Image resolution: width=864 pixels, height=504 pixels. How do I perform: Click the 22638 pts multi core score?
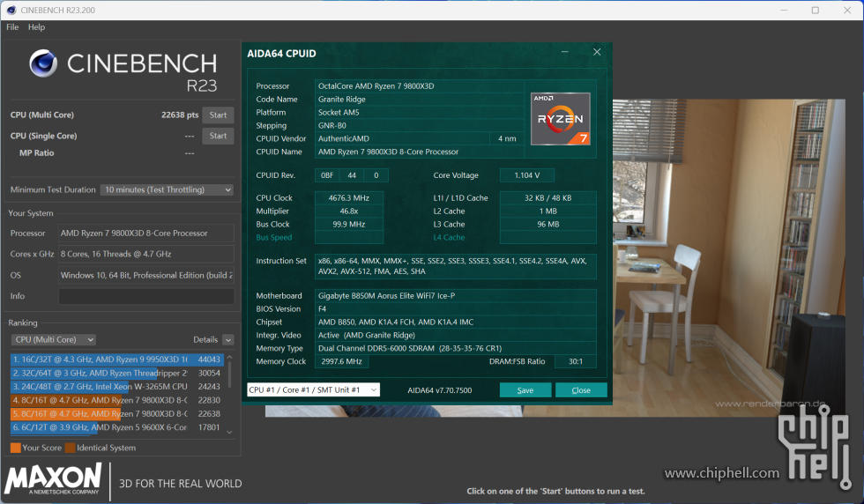180,115
